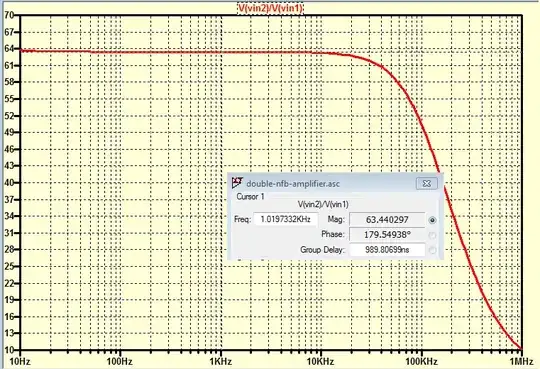Click the Phase value field 179.54938°
This screenshot has height=369, width=540.
pyautogui.click(x=387, y=235)
